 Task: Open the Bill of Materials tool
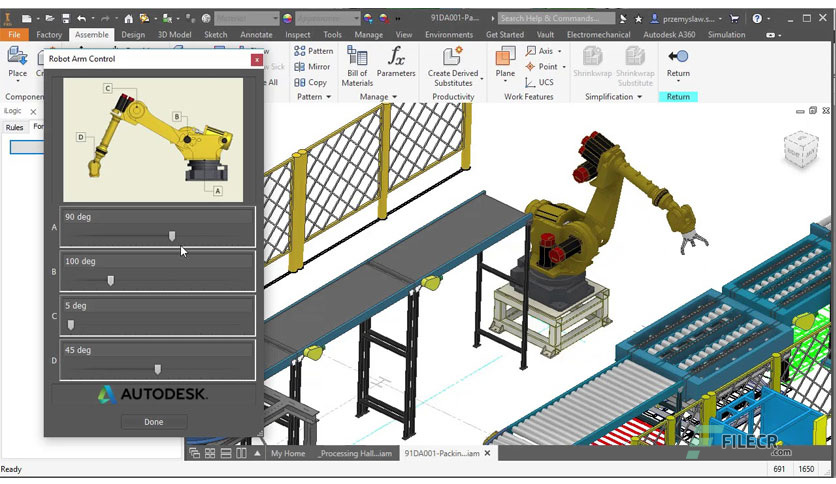357,66
